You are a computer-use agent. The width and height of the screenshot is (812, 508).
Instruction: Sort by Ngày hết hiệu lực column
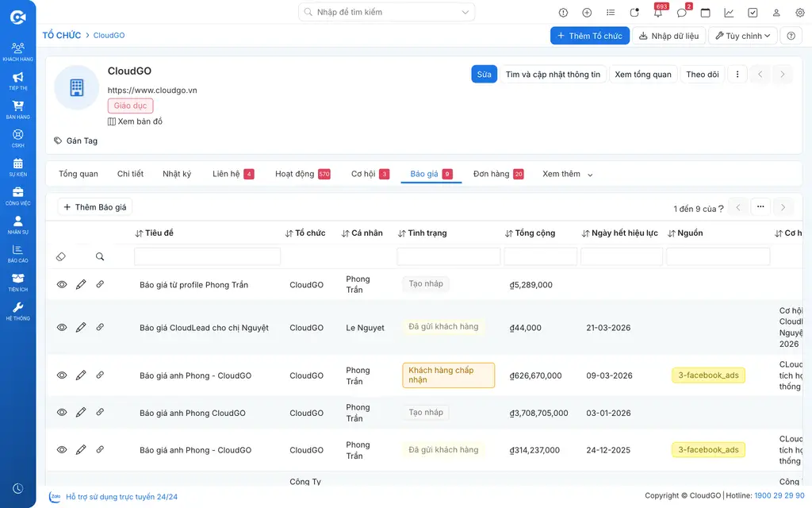(619, 233)
